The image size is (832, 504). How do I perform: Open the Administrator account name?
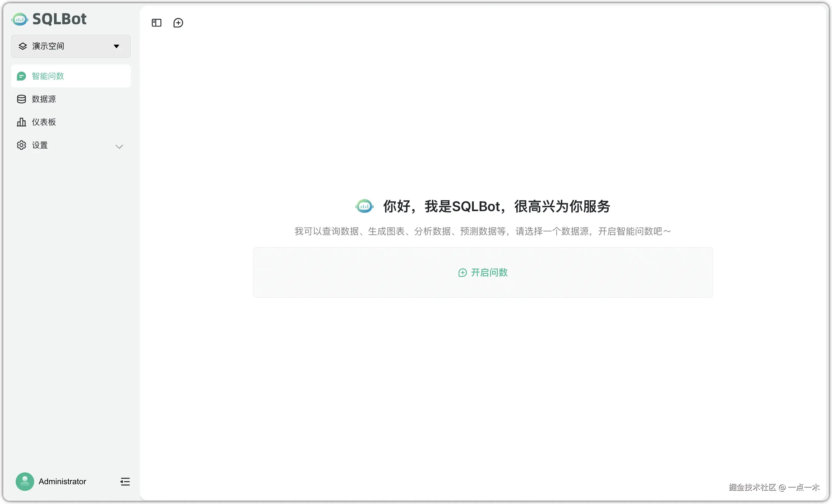(62, 481)
